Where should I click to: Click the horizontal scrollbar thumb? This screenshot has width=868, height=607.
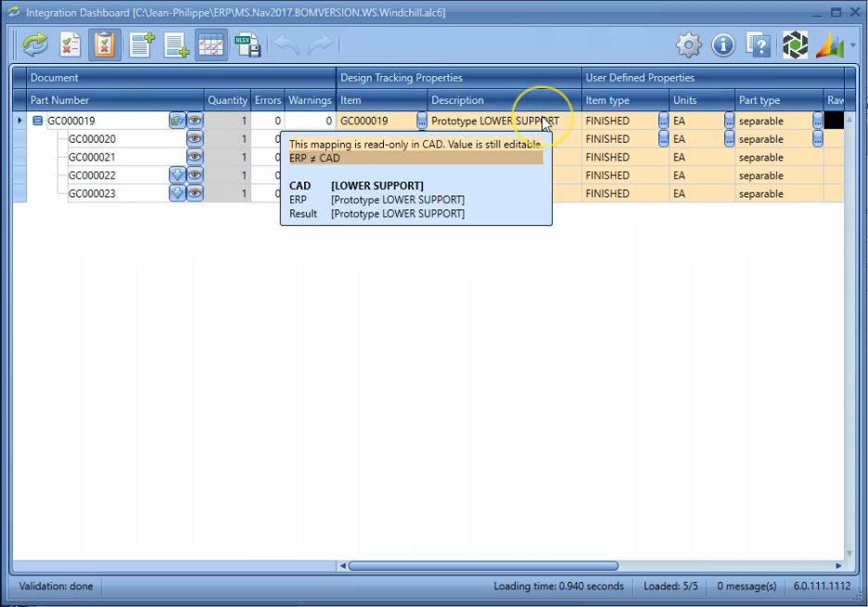pyautogui.click(x=483, y=565)
